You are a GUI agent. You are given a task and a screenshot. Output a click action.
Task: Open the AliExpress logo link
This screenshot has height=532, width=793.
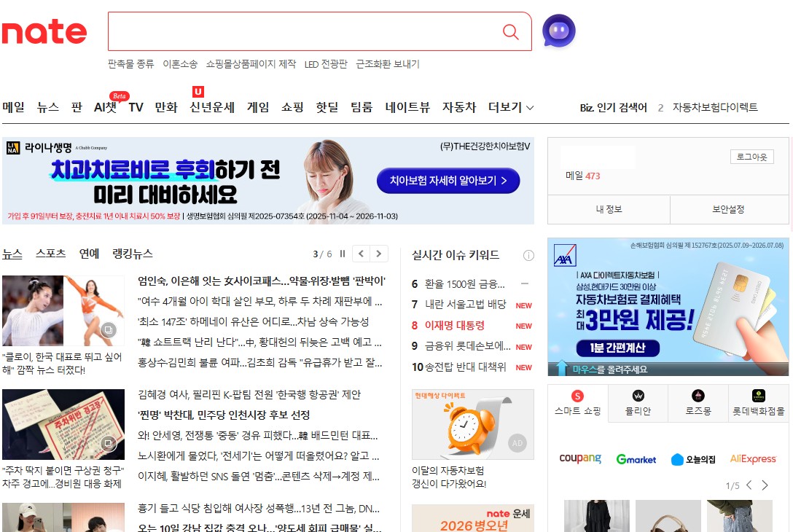point(753,458)
